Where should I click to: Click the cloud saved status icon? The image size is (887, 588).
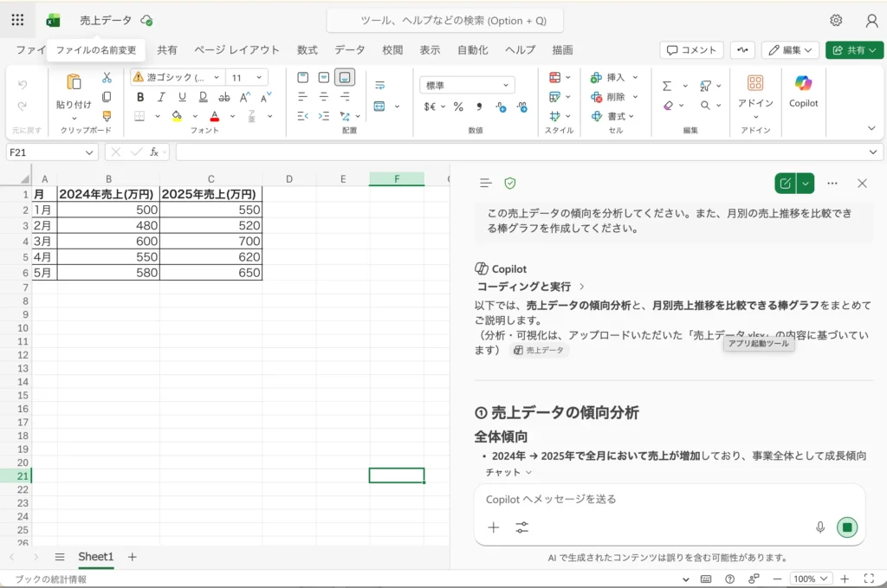click(146, 21)
